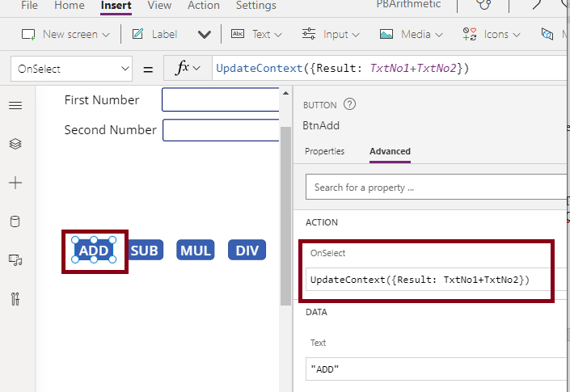Select the MUL button on canvas
The image size is (570, 392).
196,250
